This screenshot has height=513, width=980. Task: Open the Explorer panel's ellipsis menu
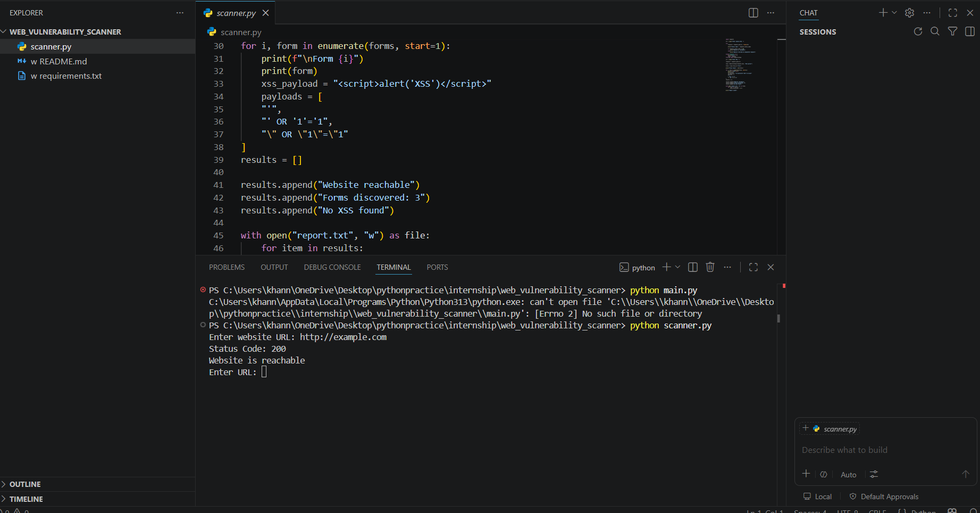[180, 13]
